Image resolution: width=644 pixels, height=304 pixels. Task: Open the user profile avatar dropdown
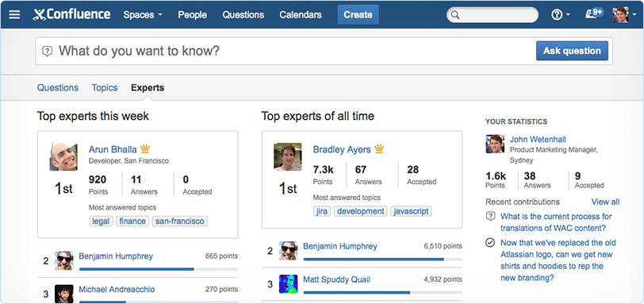[624, 15]
